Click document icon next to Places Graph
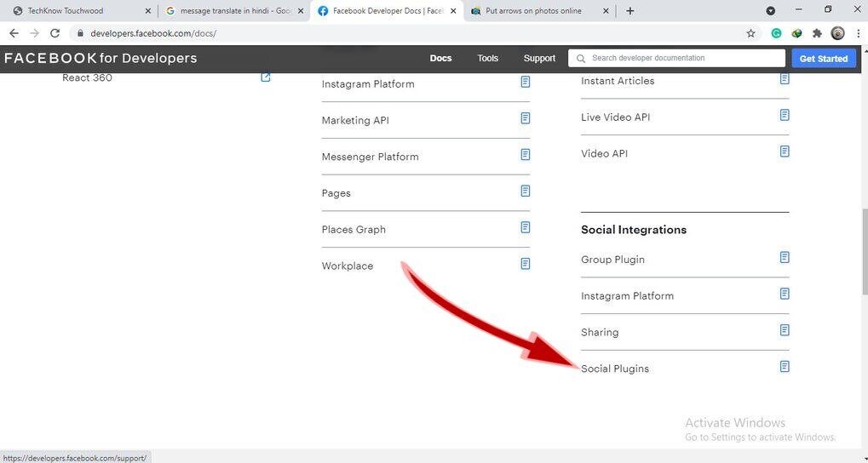Screen dimensions: 868x463 point(526,227)
